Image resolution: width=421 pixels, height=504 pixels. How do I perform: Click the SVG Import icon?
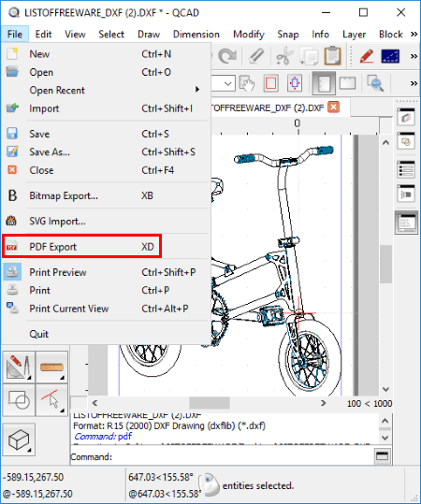[11, 221]
